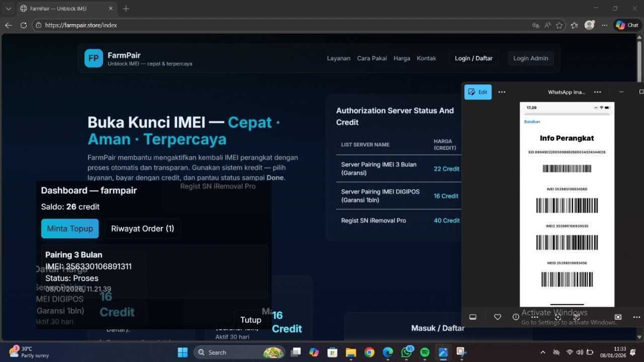644x362 pixels.
Task: Open Harga nav link
Action: point(402,58)
